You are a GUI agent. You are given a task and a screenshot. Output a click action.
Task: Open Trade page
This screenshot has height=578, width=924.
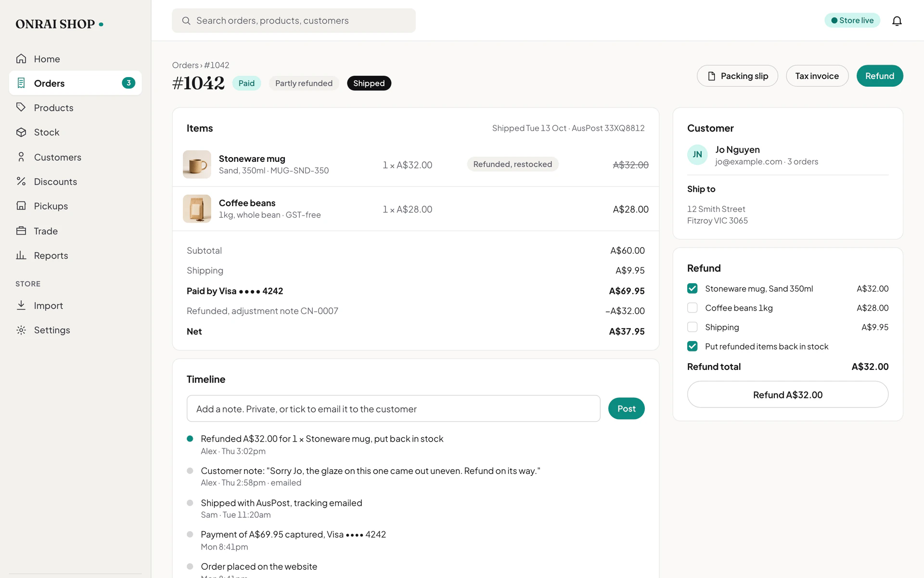pyautogui.click(x=76, y=231)
